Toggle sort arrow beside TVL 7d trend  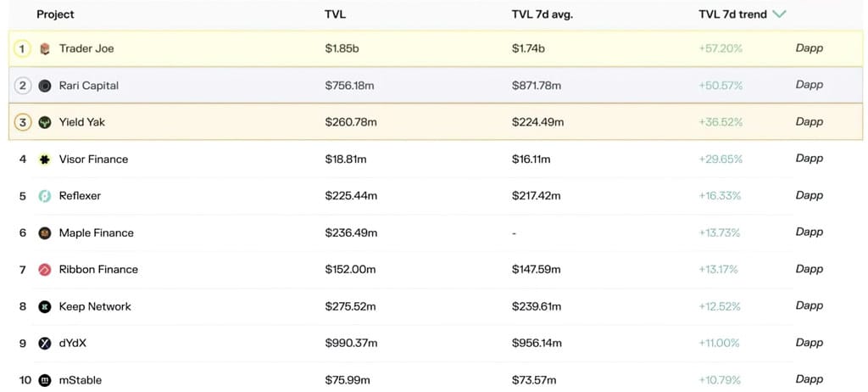point(780,14)
